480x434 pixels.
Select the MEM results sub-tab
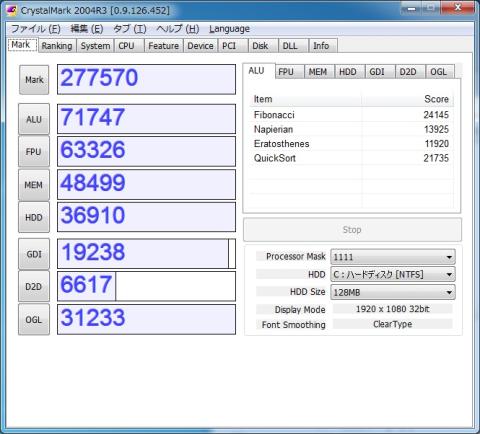pyautogui.click(x=319, y=72)
